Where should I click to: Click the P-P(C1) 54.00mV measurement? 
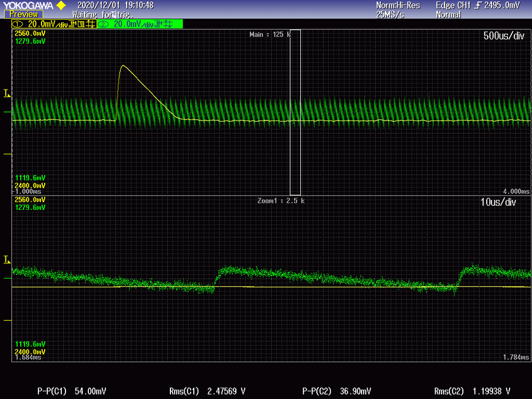[x=71, y=391]
